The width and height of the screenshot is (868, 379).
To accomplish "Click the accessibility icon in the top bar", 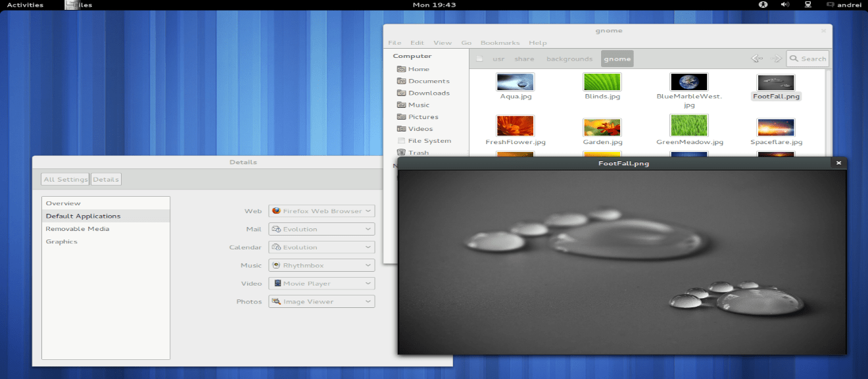I will pyautogui.click(x=763, y=5).
